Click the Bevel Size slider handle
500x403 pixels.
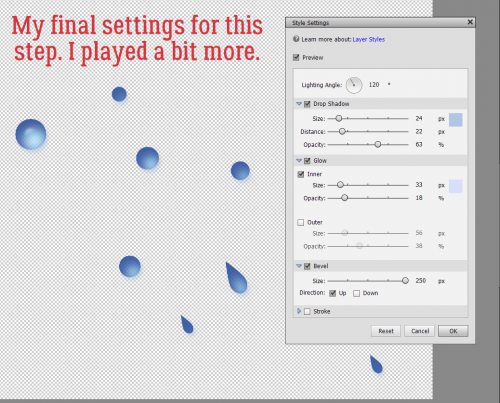[x=405, y=281]
